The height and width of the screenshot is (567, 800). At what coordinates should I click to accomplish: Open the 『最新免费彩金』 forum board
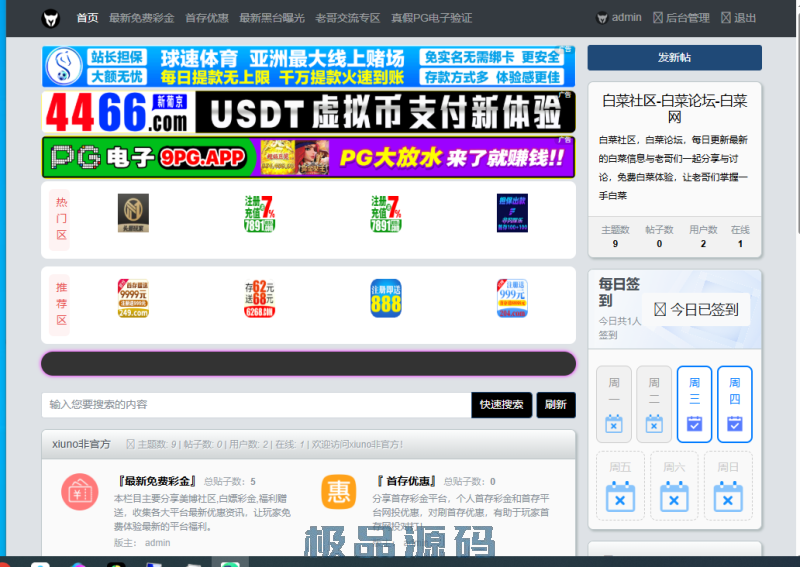156,481
